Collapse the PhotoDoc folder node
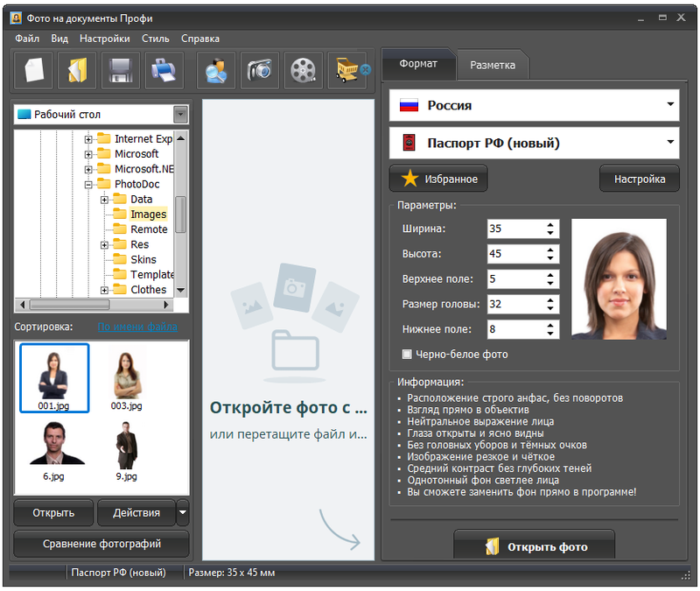This screenshot has height=591, width=700. coord(88,185)
